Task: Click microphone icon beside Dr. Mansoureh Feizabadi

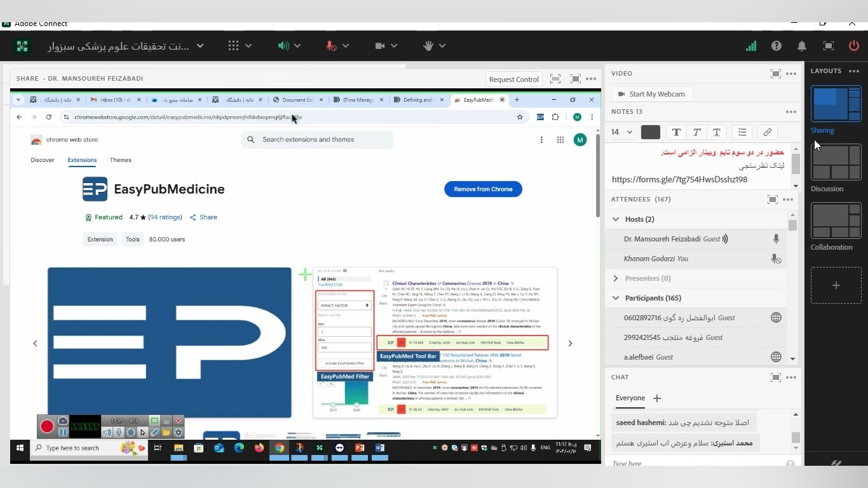Action: (776, 239)
